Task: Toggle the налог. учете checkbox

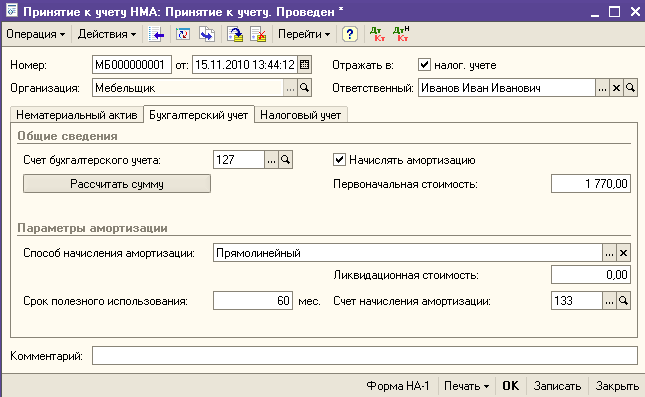Action: coord(424,65)
